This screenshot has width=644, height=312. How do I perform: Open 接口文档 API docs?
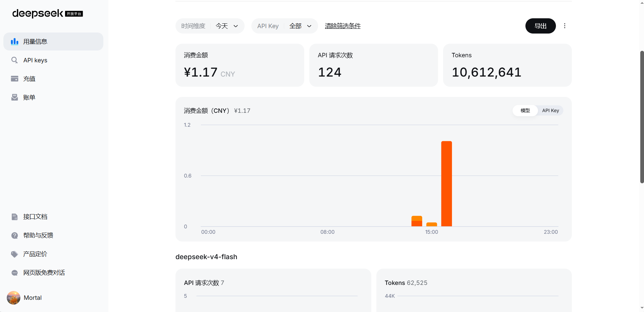click(x=53, y=217)
